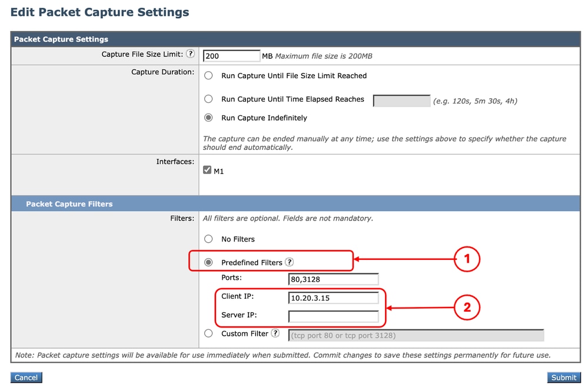The height and width of the screenshot is (391, 588).
Task: Click the Cancel button
Action: pos(26,377)
